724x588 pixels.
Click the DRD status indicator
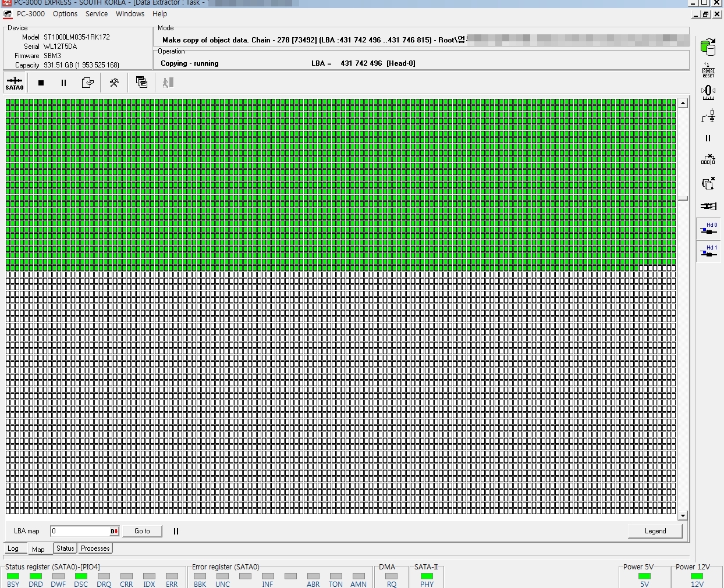[36, 576]
